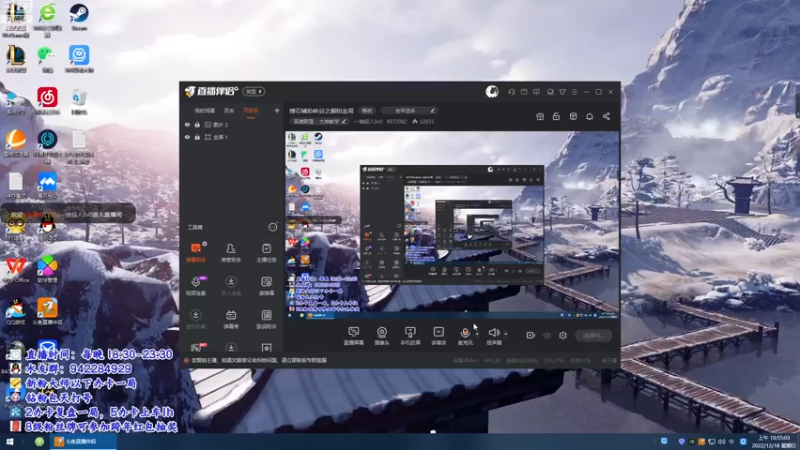This screenshot has width=800, height=450.
Task: Open the taskbar clock and date
Action: pos(773,442)
